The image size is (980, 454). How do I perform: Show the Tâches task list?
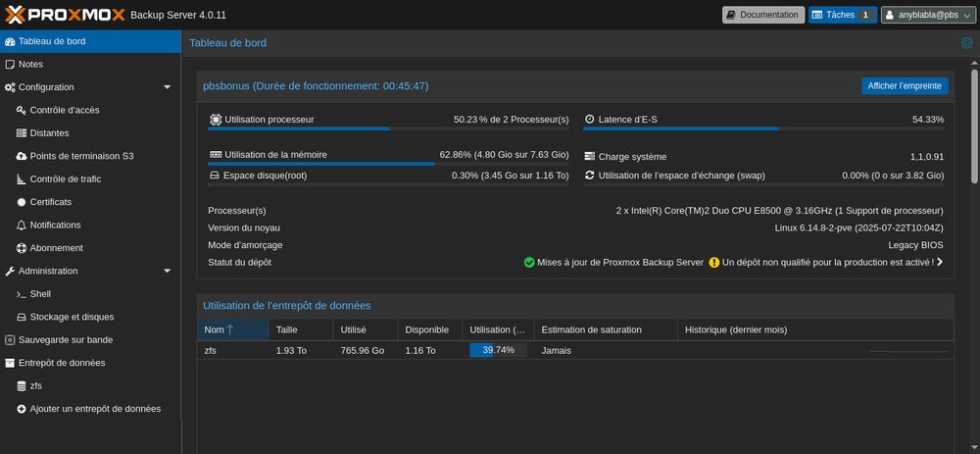click(843, 15)
